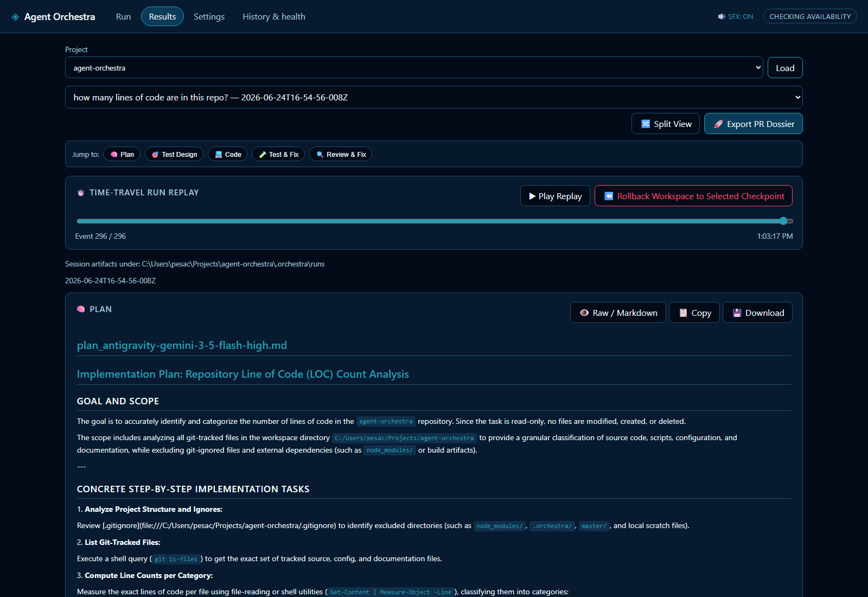Jump to the Plan section
This screenshot has height=597, width=868.
pos(122,154)
